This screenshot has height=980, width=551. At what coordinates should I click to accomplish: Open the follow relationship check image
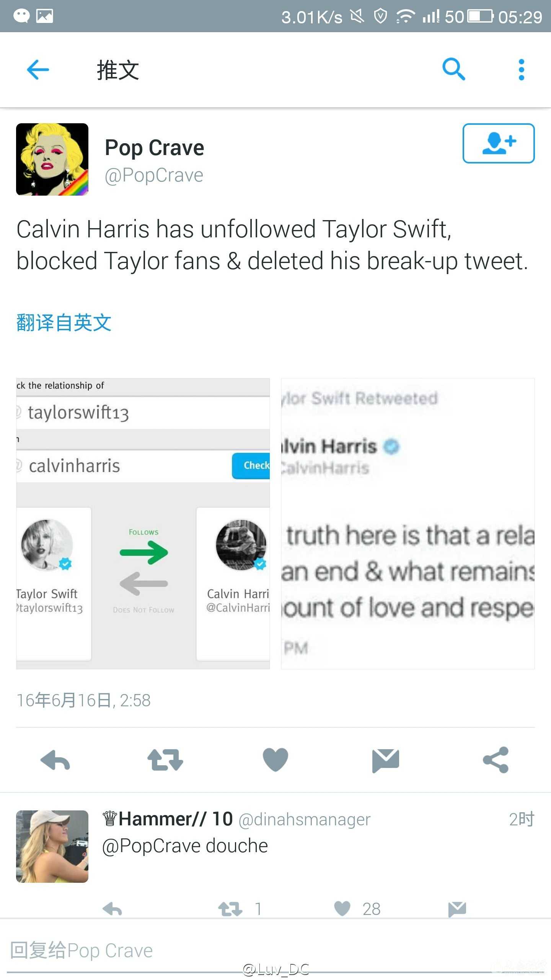click(143, 524)
